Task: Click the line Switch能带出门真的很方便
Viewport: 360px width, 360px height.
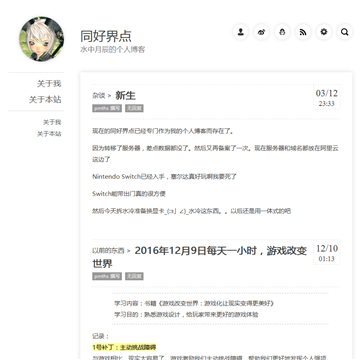Action: [129, 194]
